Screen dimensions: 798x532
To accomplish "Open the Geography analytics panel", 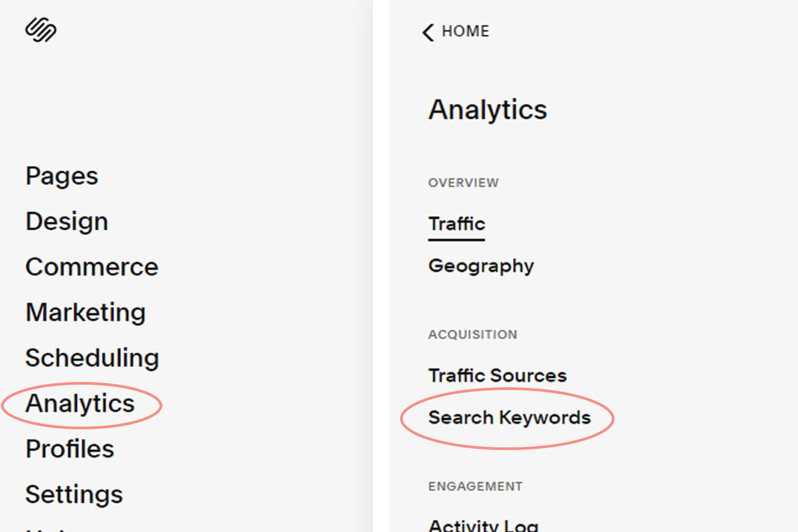I will 481,266.
